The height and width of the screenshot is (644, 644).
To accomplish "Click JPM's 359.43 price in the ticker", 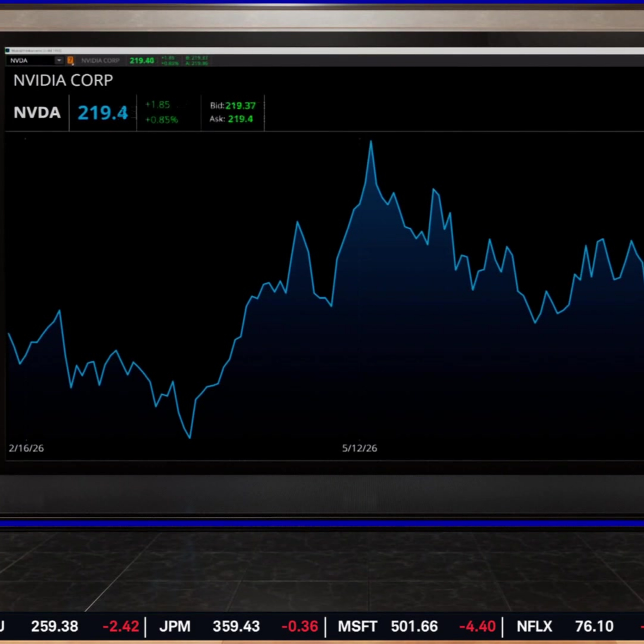I will [x=236, y=626].
